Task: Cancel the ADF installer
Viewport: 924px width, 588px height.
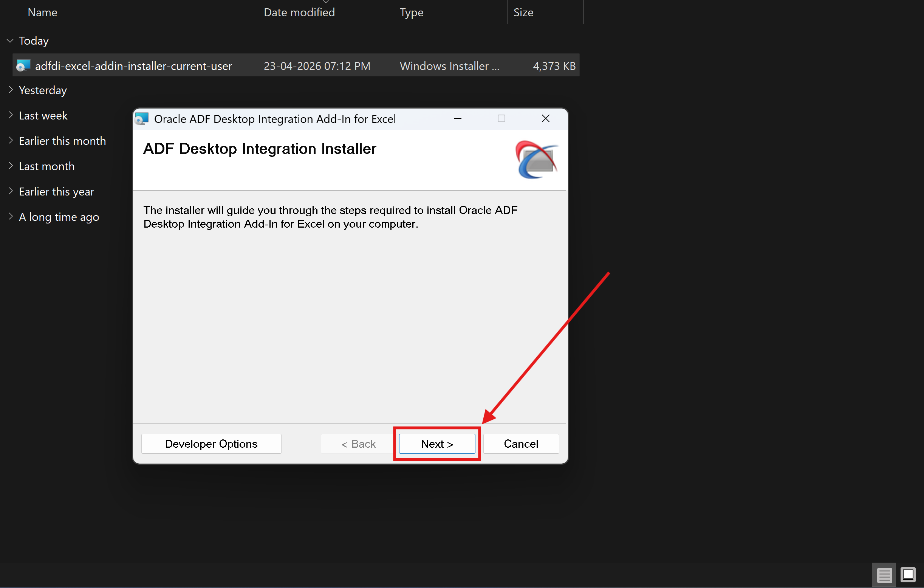Action: point(521,444)
